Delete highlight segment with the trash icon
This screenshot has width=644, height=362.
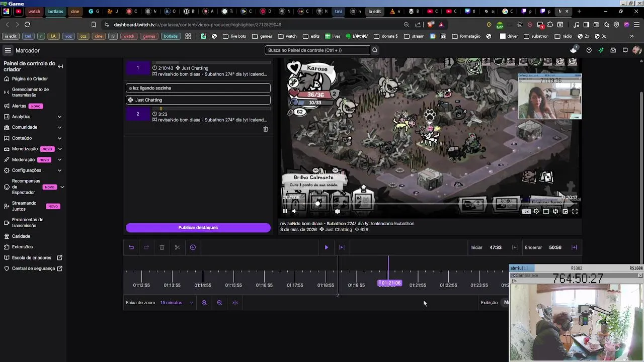[266, 129]
